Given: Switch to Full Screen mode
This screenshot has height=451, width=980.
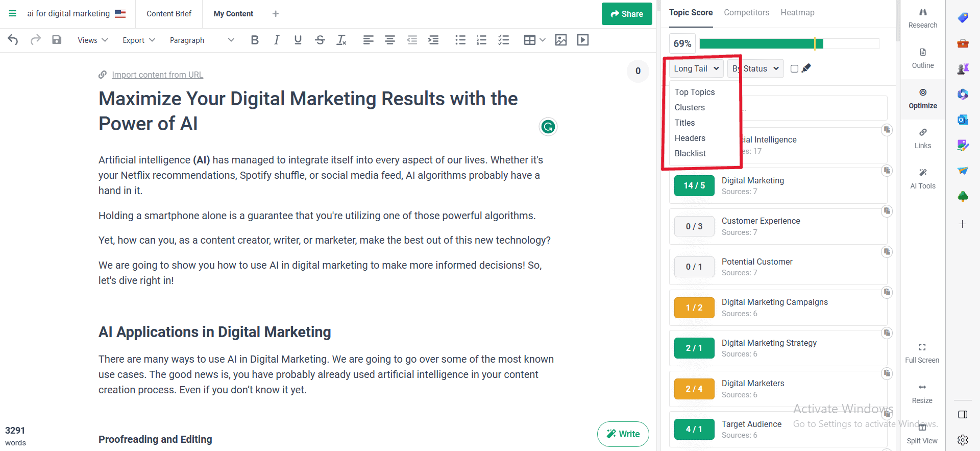Looking at the screenshot, I should 922,353.
